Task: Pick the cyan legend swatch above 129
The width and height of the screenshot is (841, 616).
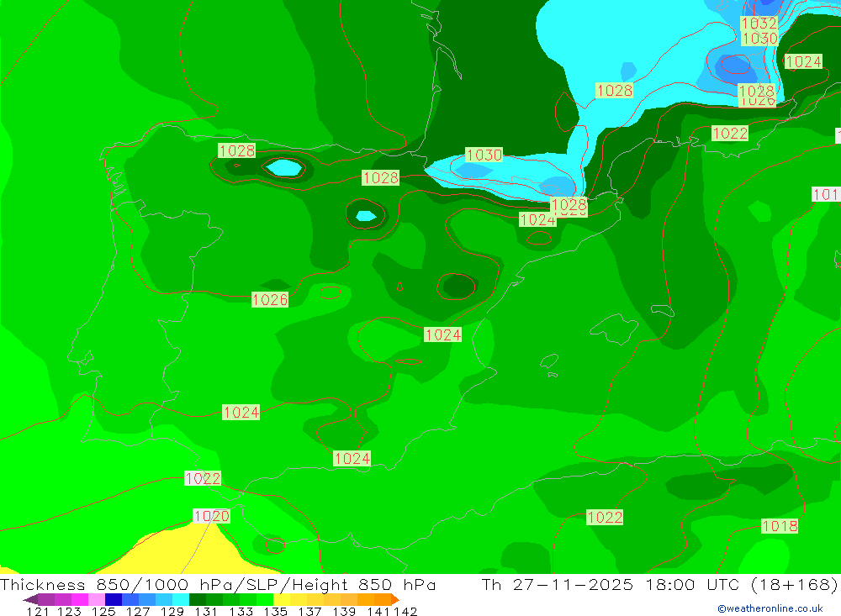Action: tap(181, 599)
